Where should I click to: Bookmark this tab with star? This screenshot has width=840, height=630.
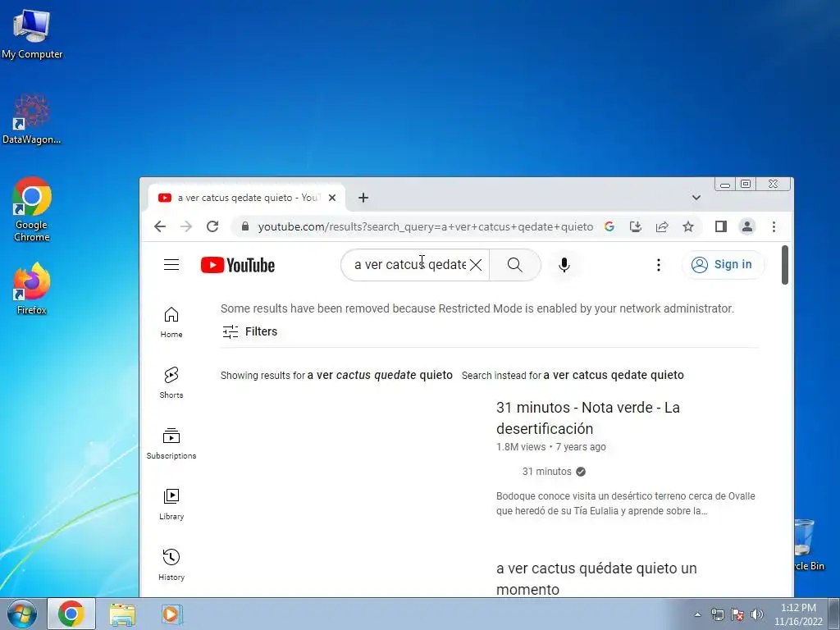click(x=688, y=226)
